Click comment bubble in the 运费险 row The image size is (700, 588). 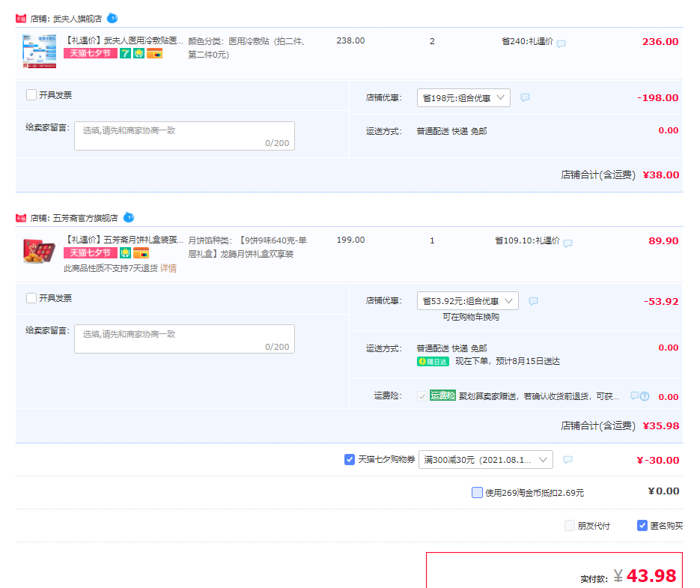pos(634,396)
